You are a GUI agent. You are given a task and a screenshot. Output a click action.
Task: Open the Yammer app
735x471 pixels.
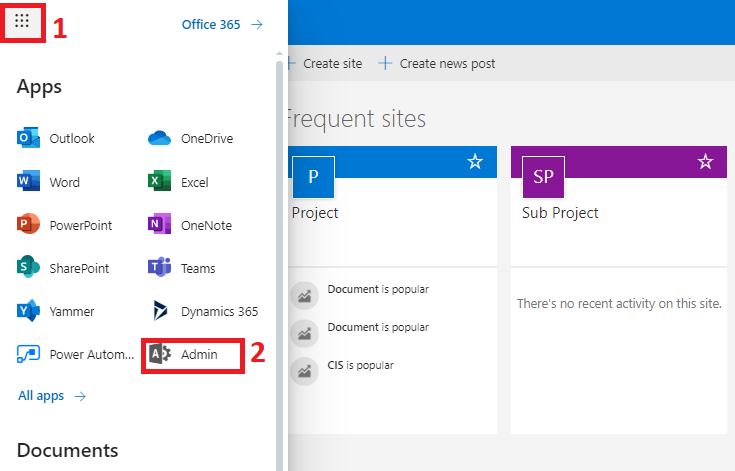(59, 312)
